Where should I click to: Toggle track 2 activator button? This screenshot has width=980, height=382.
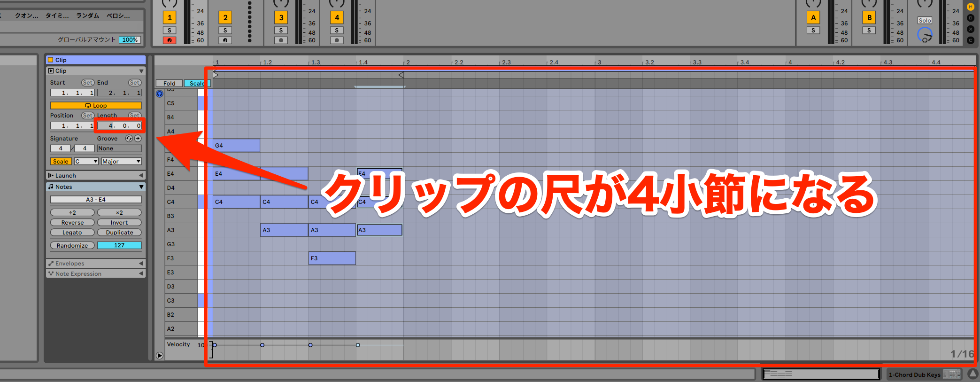225,18
